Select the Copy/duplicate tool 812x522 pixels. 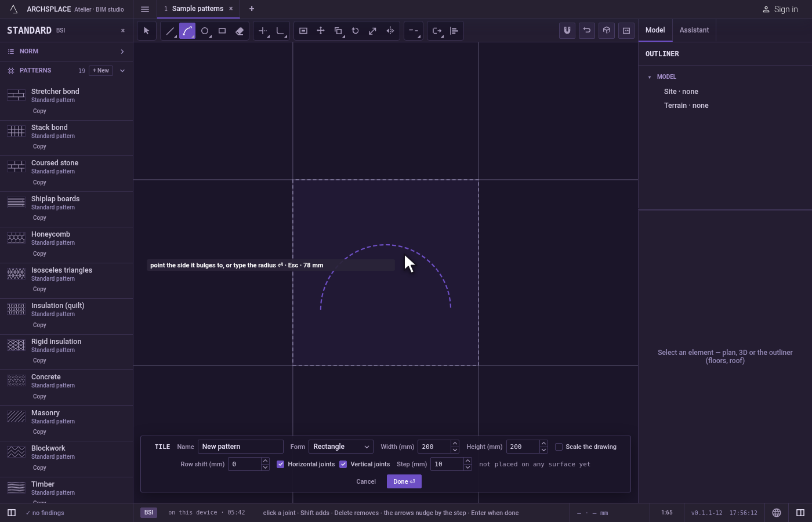click(338, 31)
